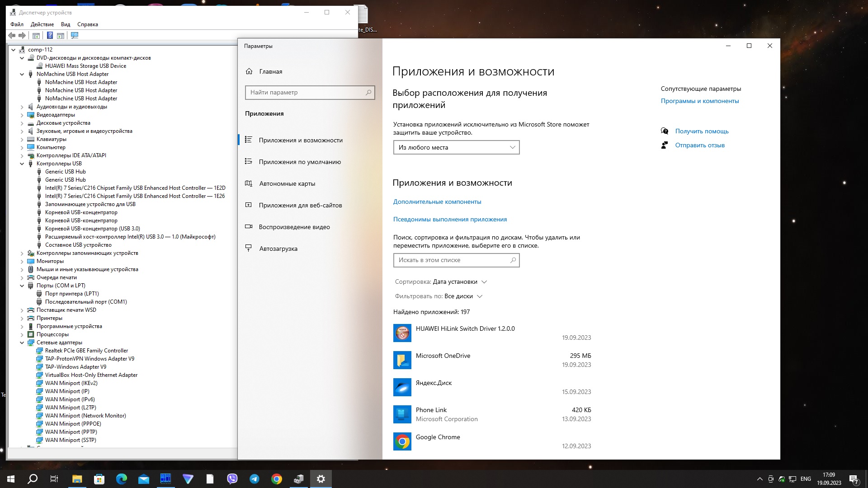Open Программы и компоненты link
This screenshot has width=868, height=488.
(x=700, y=101)
